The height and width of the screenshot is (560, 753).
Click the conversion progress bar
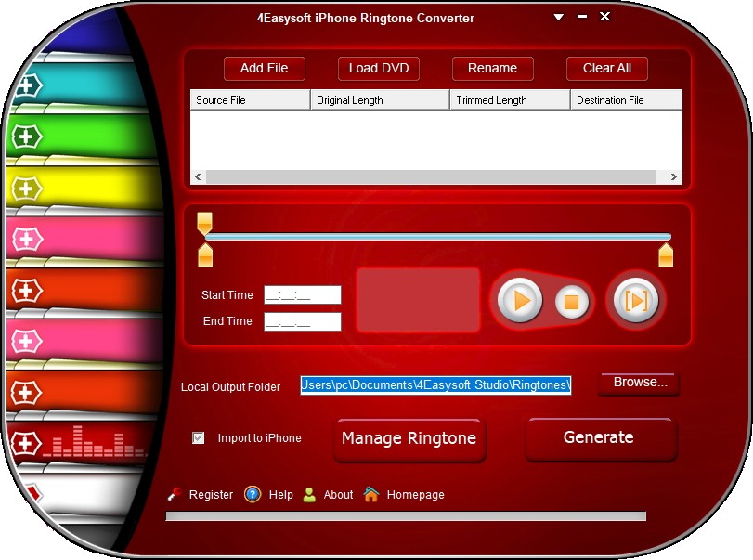point(406,516)
